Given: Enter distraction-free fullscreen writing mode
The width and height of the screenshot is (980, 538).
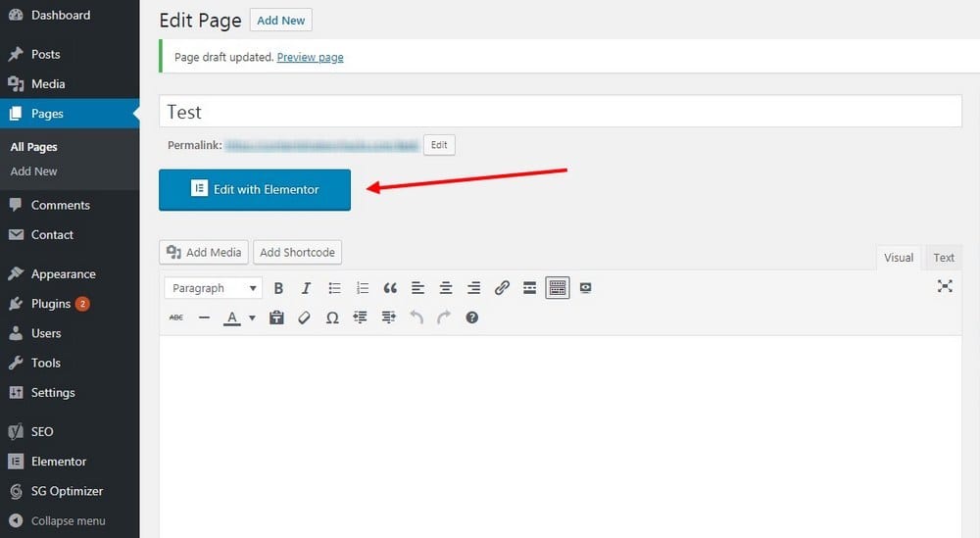Looking at the screenshot, I should [945, 286].
